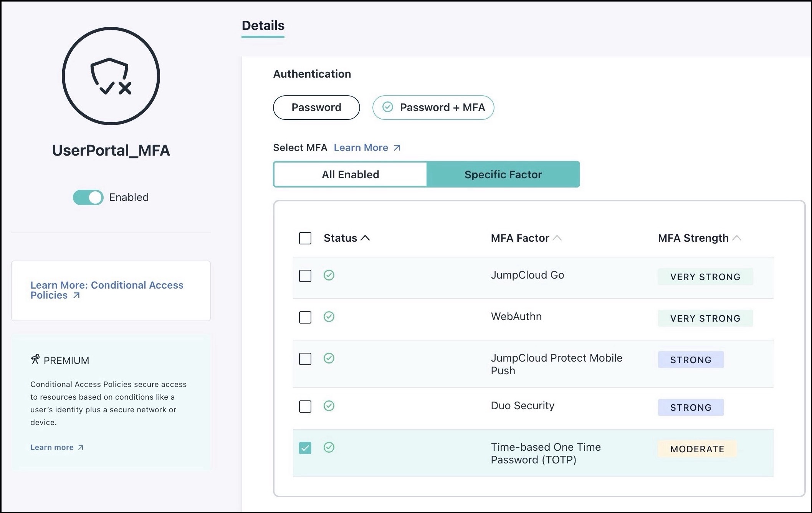The height and width of the screenshot is (513, 812).
Task: Click the green status check beside WebAuthn
Action: click(329, 317)
